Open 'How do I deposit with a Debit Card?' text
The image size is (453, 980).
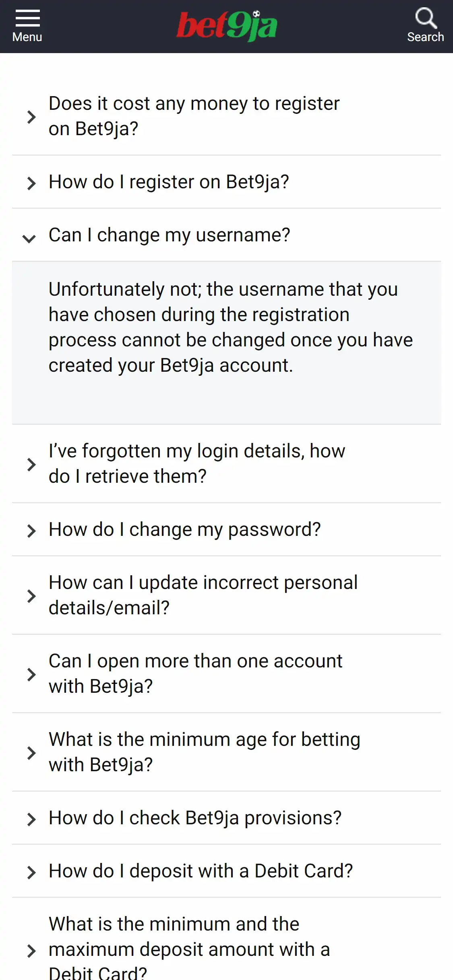coord(201,871)
